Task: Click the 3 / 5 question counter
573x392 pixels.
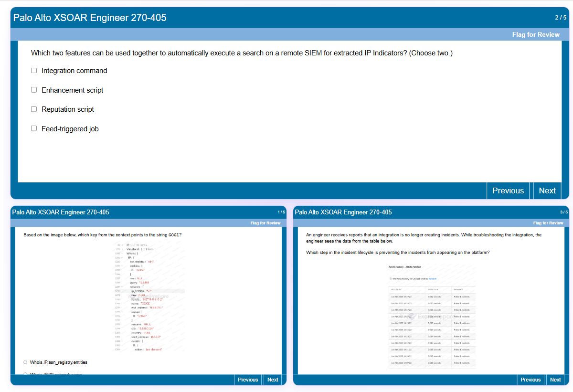Action: pyautogui.click(x=564, y=212)
